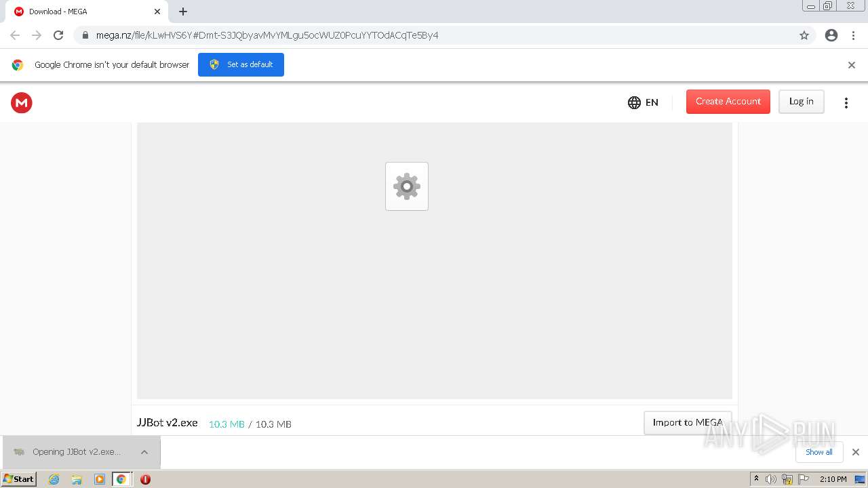The width and height of the screenshot is (868, 488).
Task: Click Import to MEGA button
Action: 688,422
